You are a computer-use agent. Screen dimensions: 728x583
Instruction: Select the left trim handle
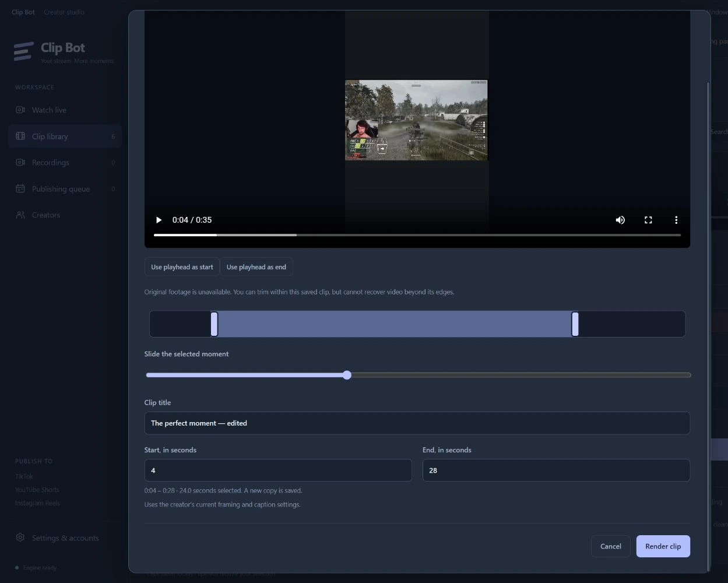pyautogui.click(x=214, y=324)
